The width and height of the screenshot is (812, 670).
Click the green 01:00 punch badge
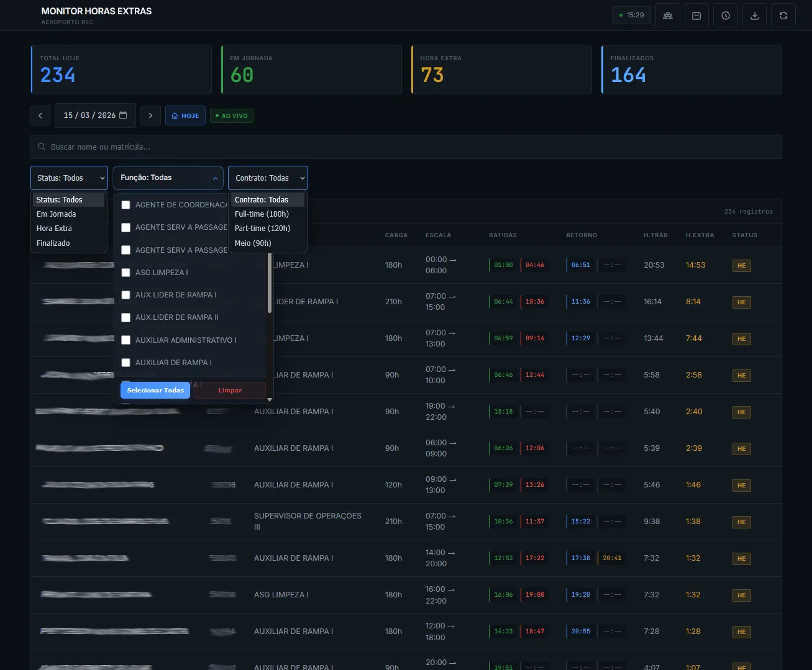(503, 265)
